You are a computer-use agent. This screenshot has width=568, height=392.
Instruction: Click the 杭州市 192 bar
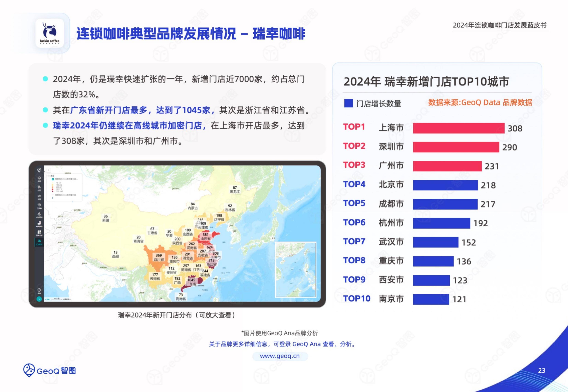[442, 223]
